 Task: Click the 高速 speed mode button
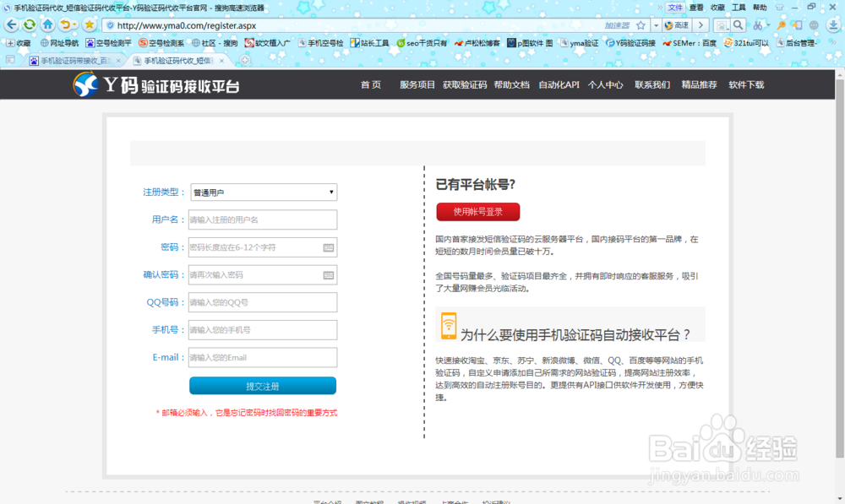point(677,25)
